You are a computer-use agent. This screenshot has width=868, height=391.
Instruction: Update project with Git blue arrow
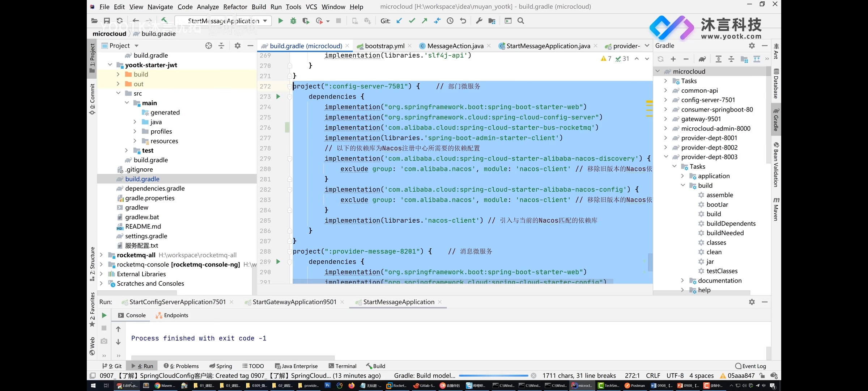[x=399, y=21]
